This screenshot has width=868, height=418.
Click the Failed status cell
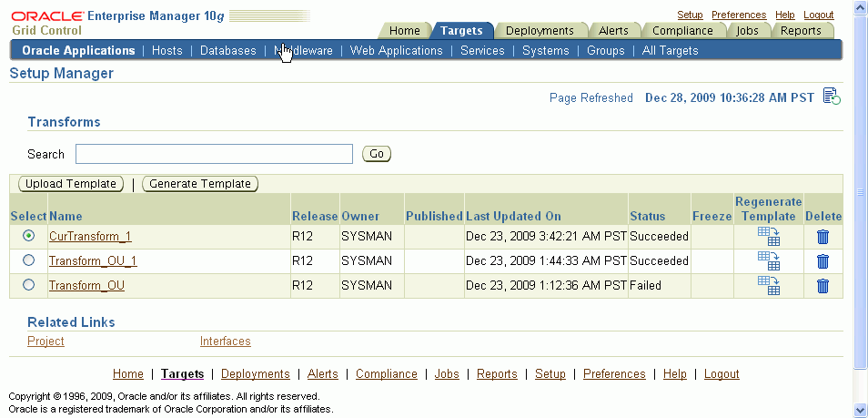[x=645, y=286]
